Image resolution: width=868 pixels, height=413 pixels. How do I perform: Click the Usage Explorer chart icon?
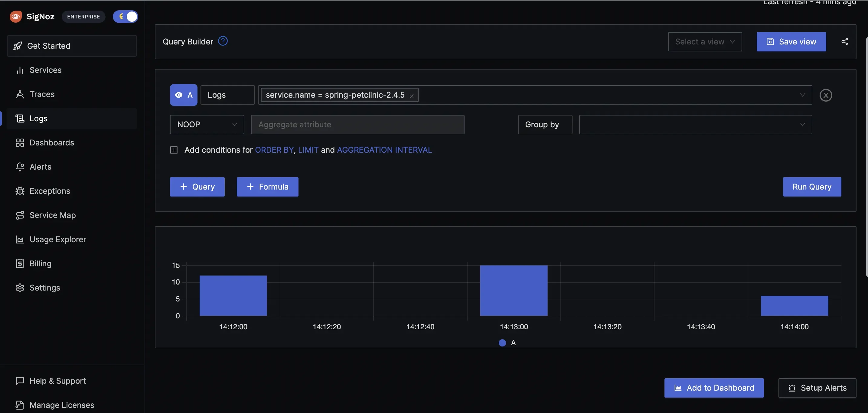(20, 239)
